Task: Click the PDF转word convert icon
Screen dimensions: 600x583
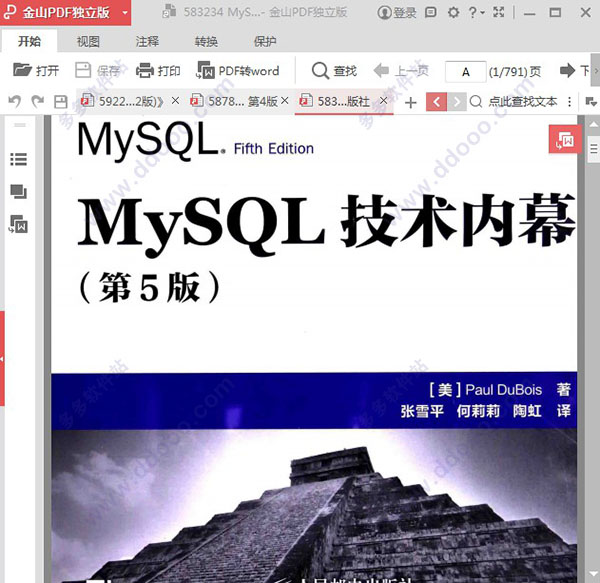Action: tap(205, 70)
